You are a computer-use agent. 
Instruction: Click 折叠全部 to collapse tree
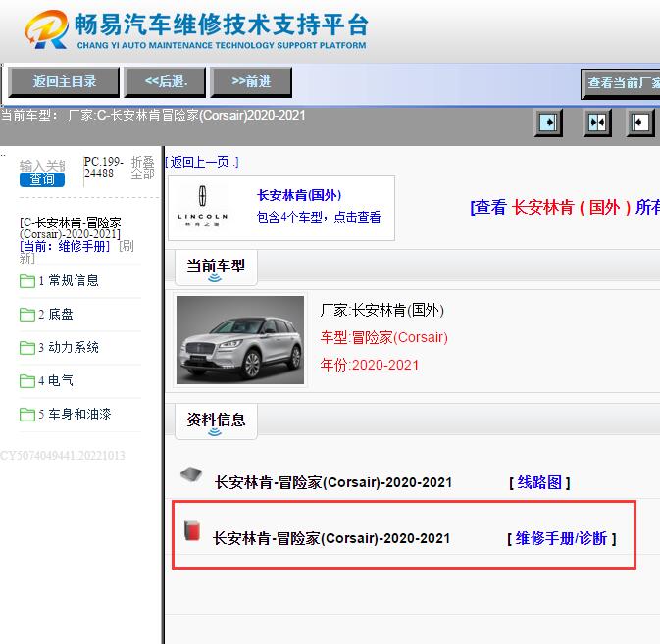coord(143,168)
